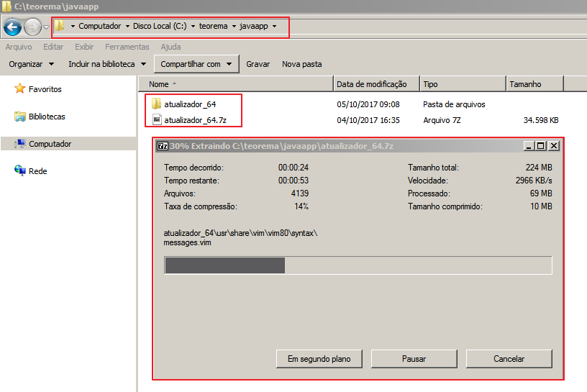Open the Exibir menu
587x392 pixels.
(84, 47)
